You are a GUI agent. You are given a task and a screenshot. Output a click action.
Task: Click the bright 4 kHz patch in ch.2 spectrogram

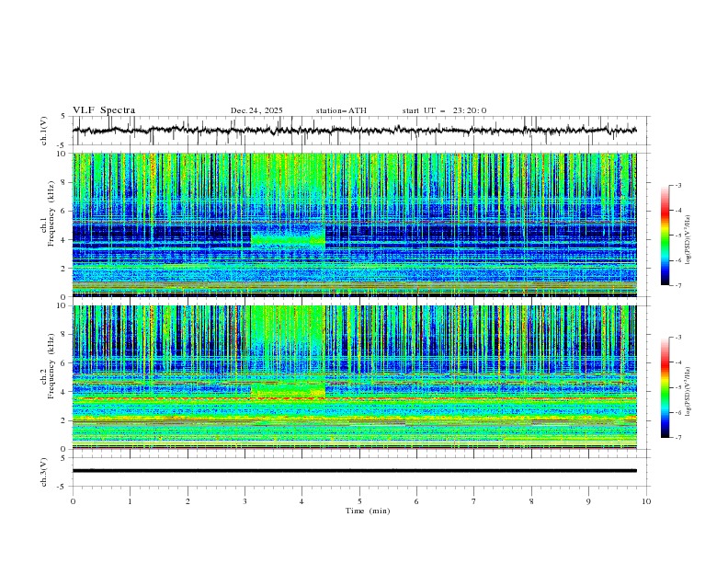288,392
